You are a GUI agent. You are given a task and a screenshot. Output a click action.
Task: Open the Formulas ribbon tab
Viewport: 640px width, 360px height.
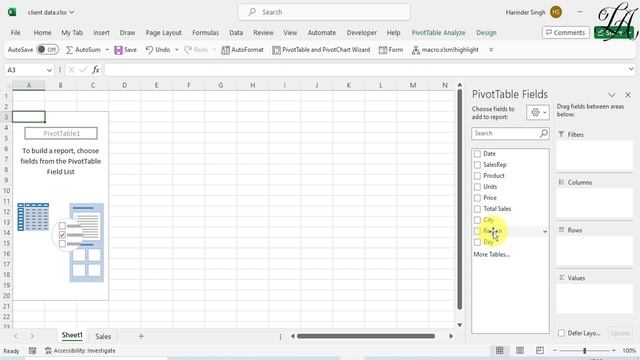(x=205, y=33)
